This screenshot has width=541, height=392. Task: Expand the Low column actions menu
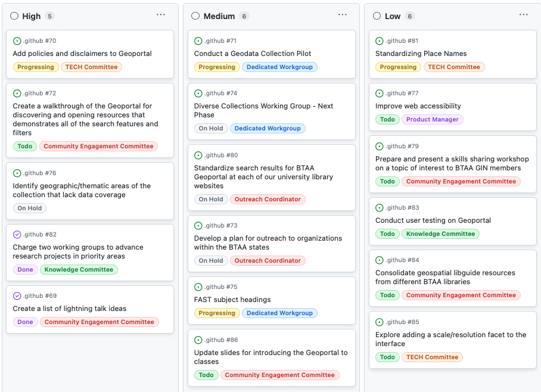tap(523, 15)
